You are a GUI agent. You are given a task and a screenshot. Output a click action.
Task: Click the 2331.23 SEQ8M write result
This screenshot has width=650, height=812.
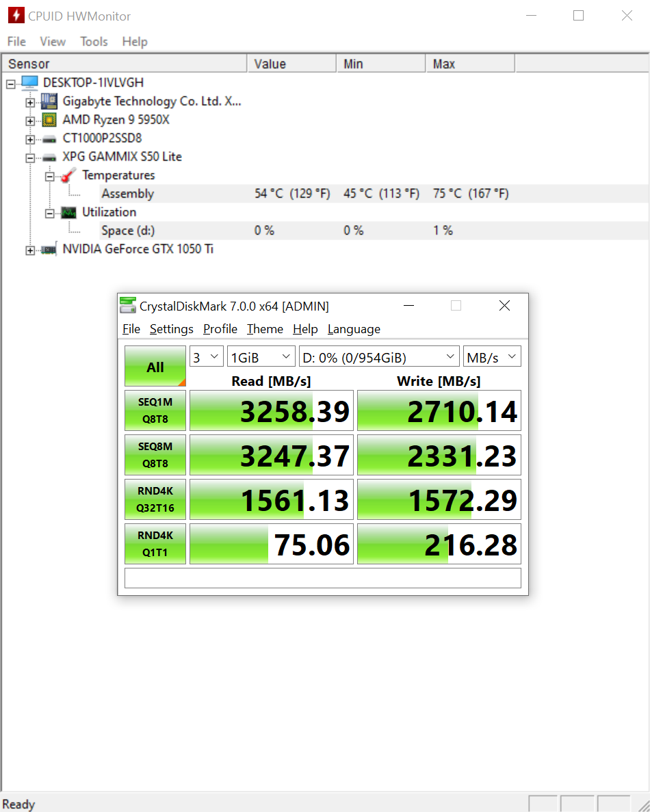coord(439,455)
